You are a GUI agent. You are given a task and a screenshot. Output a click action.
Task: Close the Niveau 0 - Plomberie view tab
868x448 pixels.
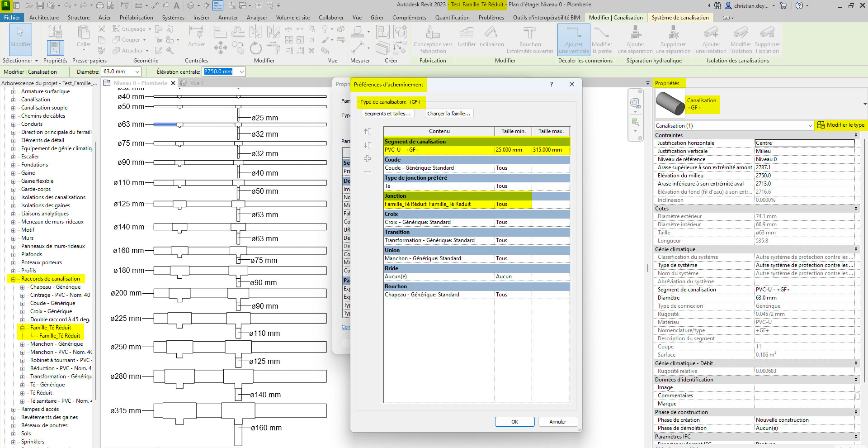point(173,83)
